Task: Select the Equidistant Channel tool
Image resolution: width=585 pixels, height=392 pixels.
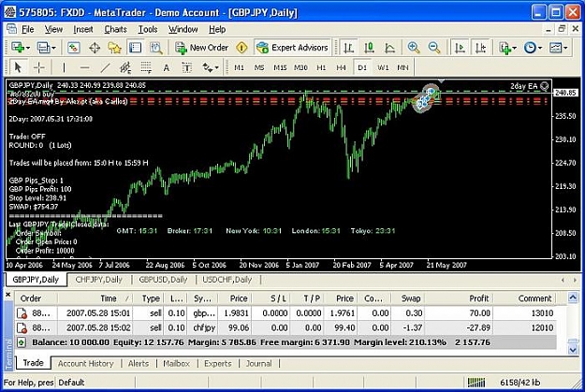Action: [125, 67]
